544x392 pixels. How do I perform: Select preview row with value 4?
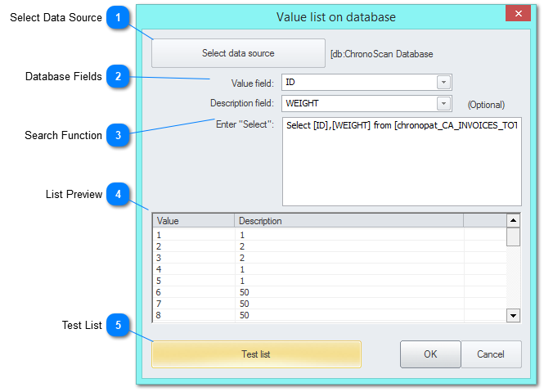[x=329, y=269]
